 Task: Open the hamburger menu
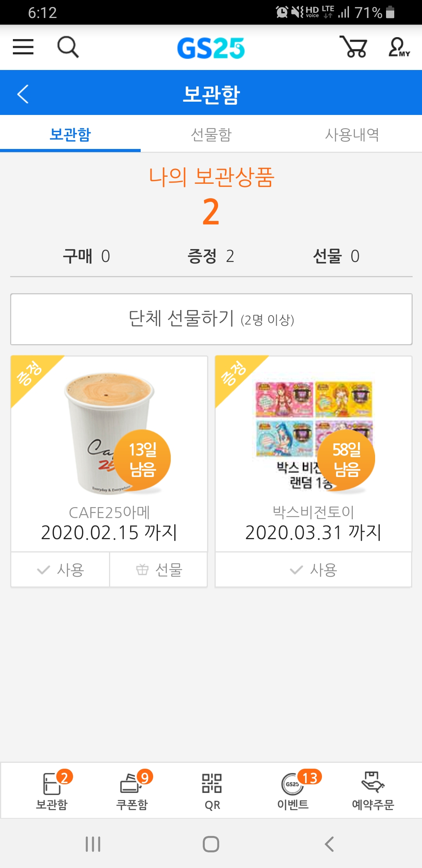[x=23, y=47]
